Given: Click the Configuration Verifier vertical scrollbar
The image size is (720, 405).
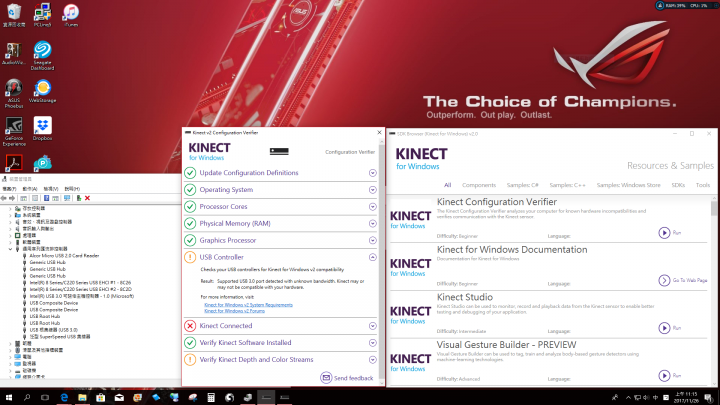Looking at the screenshot, I should click(381, 263).
